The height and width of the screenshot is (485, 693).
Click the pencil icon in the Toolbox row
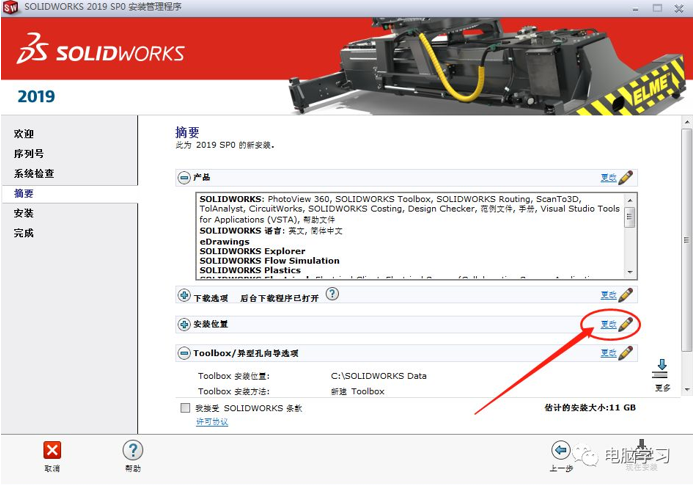625,353
